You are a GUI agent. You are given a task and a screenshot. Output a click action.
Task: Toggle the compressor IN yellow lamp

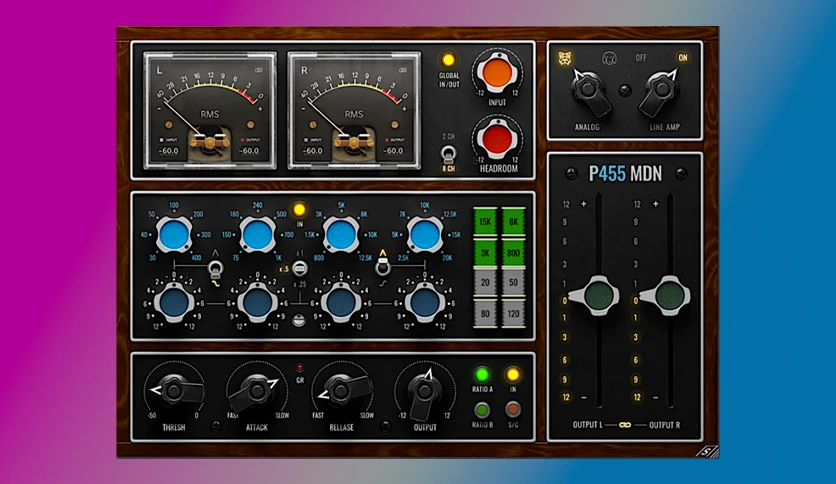(513, 375)
